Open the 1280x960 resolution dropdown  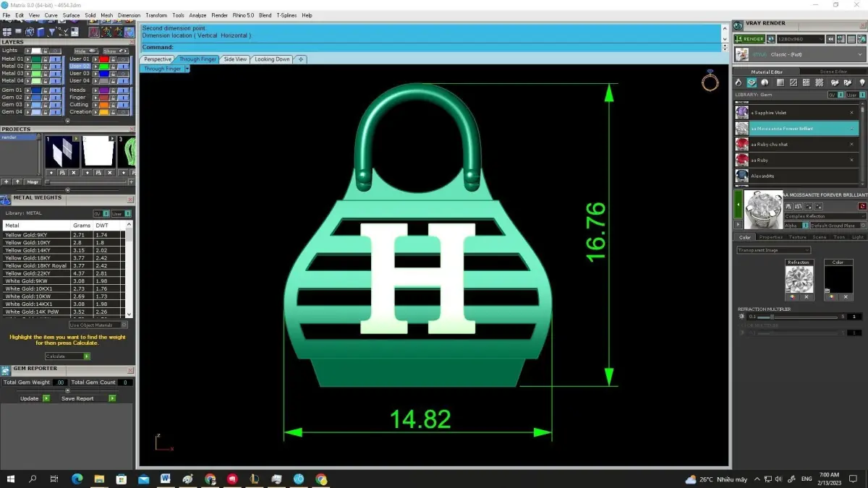tap(800, 39)
